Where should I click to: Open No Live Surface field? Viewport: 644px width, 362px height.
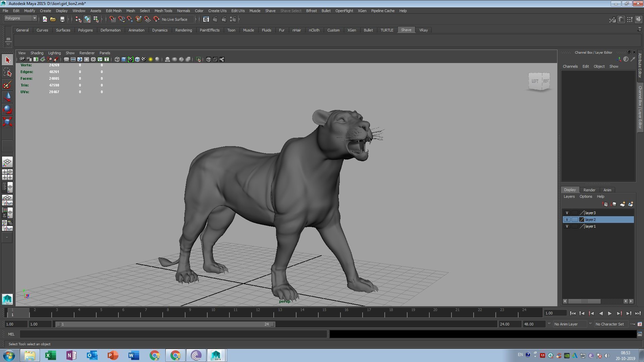click(177, 19)
